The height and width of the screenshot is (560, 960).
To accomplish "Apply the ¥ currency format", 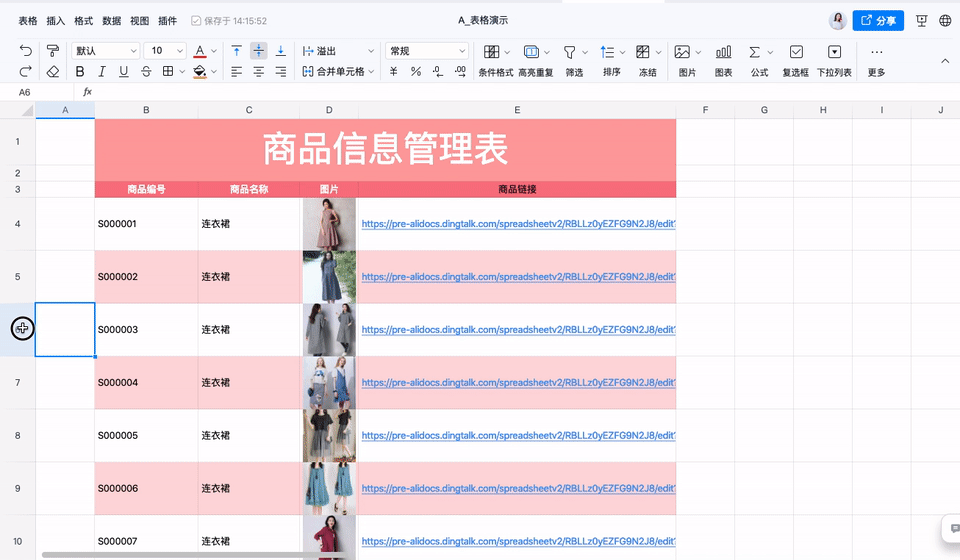I will [394, 72].
